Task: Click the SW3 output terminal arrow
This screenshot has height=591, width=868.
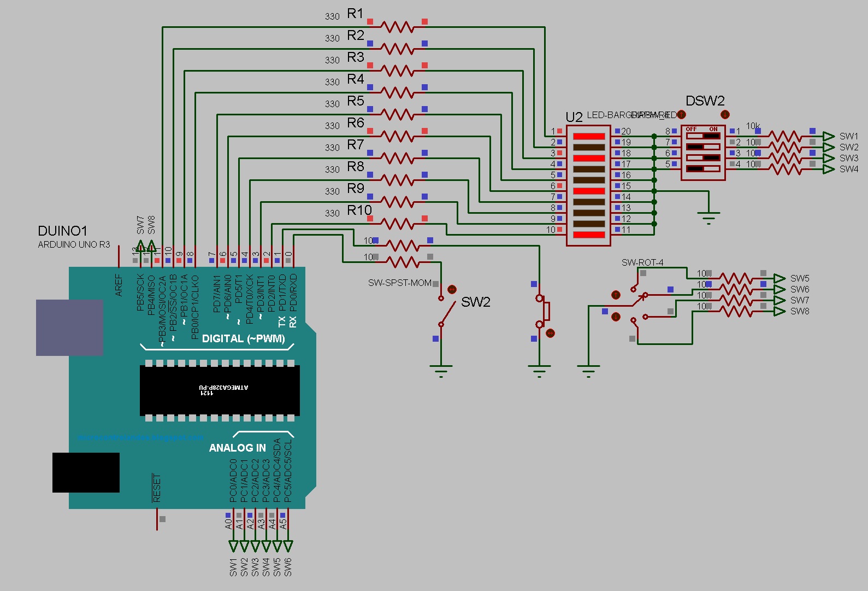Action: tap(829, 158)
